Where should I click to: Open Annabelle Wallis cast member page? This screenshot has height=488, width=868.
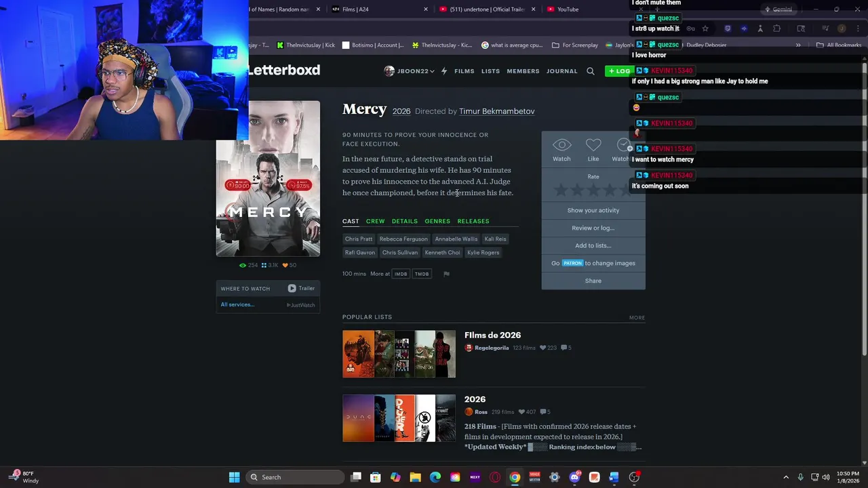click(456, 239)
